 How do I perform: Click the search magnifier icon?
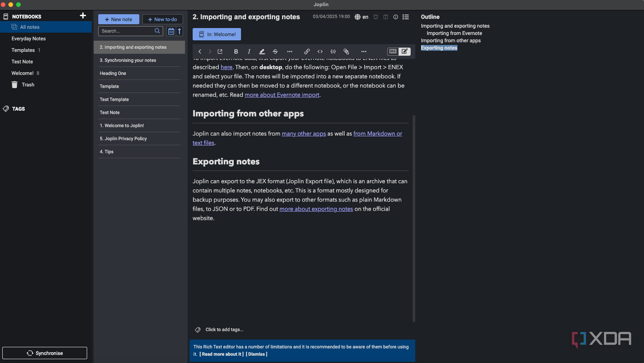click(x=157, y=31)
